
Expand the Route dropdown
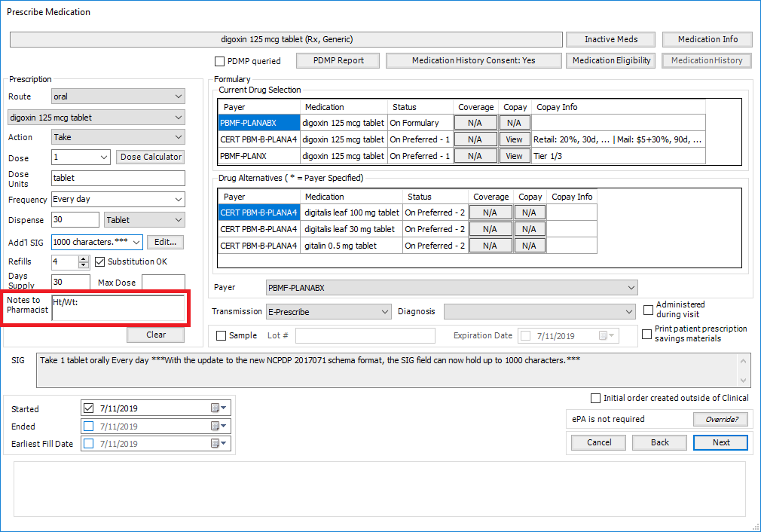(178, 96)
